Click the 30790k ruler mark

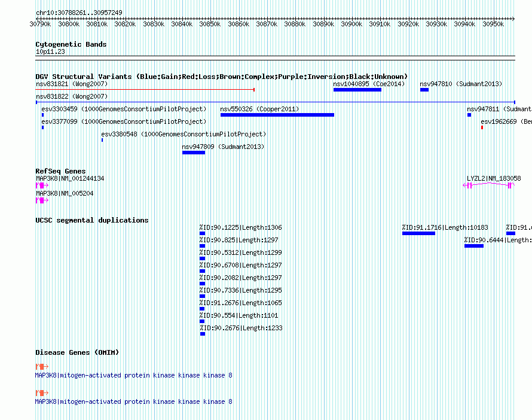tap(40, 24)
